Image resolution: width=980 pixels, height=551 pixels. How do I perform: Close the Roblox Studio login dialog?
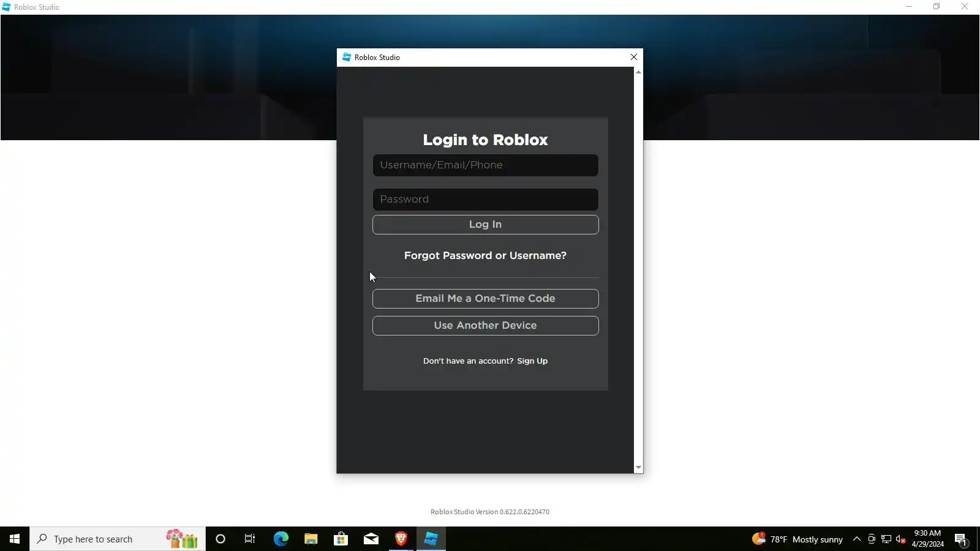(634, 58)
